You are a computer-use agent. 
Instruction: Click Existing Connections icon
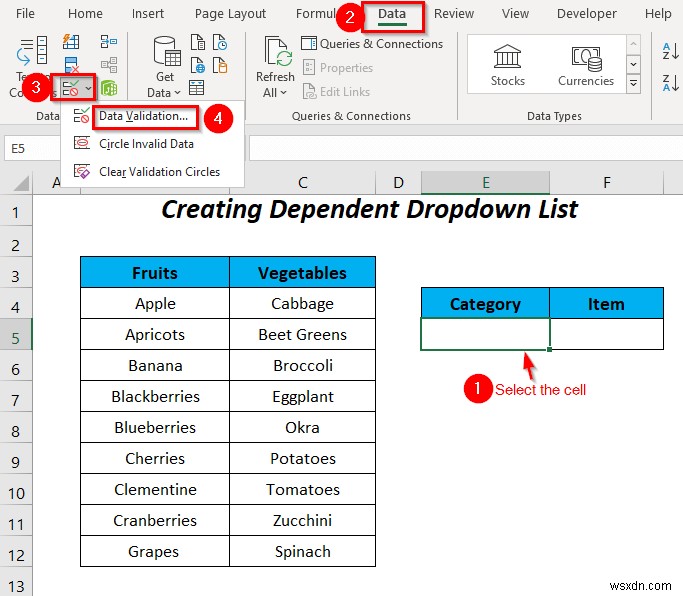tap(220, 65)
